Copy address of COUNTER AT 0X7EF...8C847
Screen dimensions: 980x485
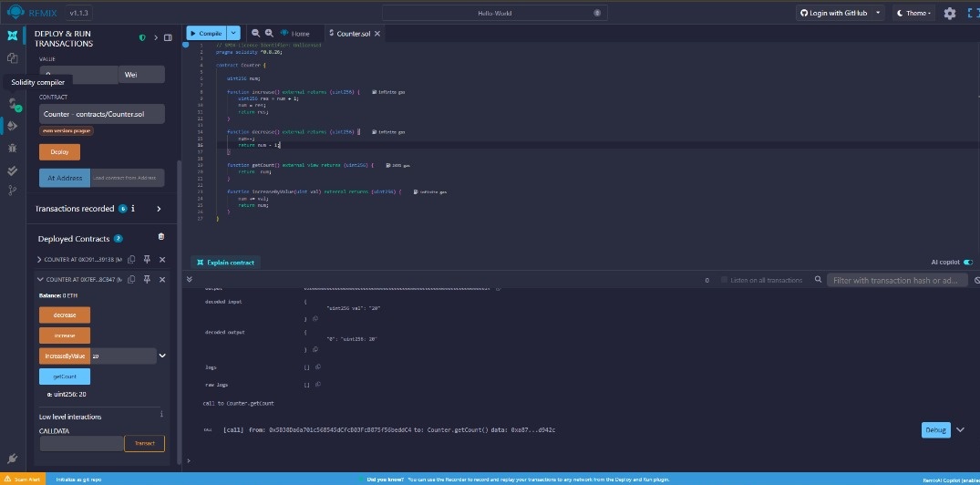(x=131, y=279)
